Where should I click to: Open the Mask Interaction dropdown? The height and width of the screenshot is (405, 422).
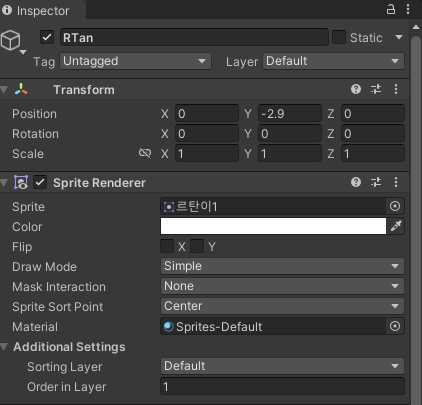tap(282, 286)
